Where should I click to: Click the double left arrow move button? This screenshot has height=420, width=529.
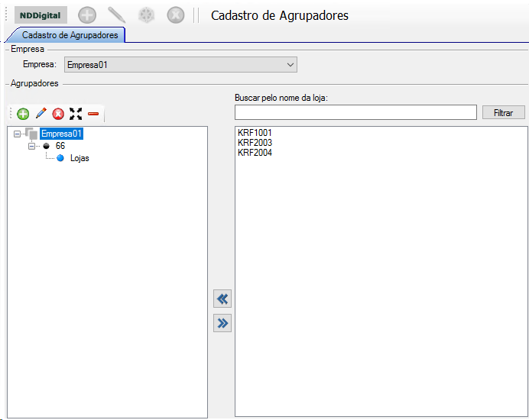222,299
